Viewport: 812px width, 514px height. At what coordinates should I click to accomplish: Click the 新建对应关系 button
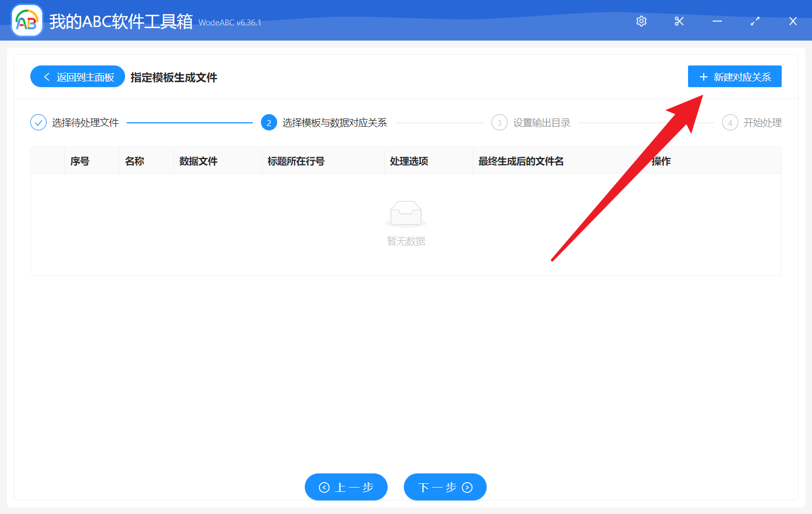click(x=735, y=76)
